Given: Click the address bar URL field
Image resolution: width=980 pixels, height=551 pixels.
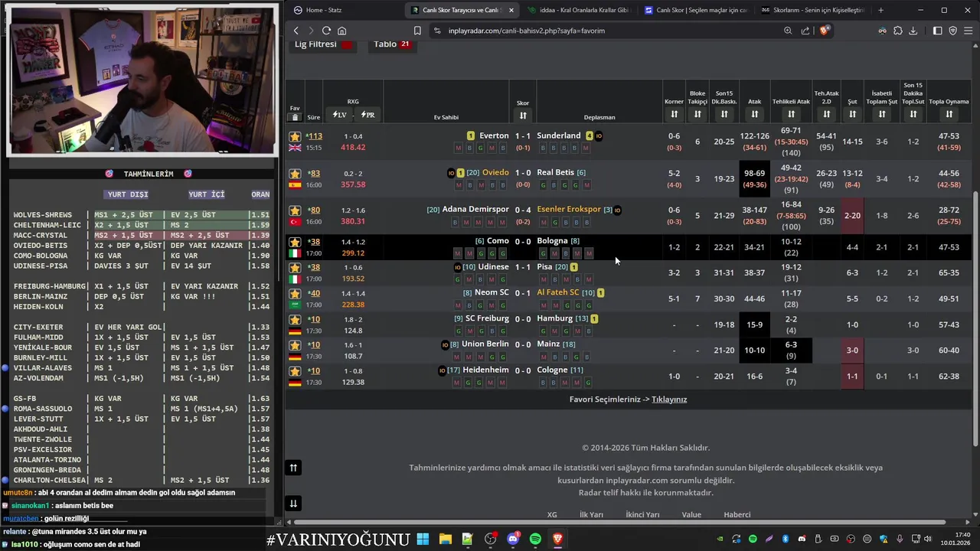Looking at the screenshot, I should (x=605, y=31).
